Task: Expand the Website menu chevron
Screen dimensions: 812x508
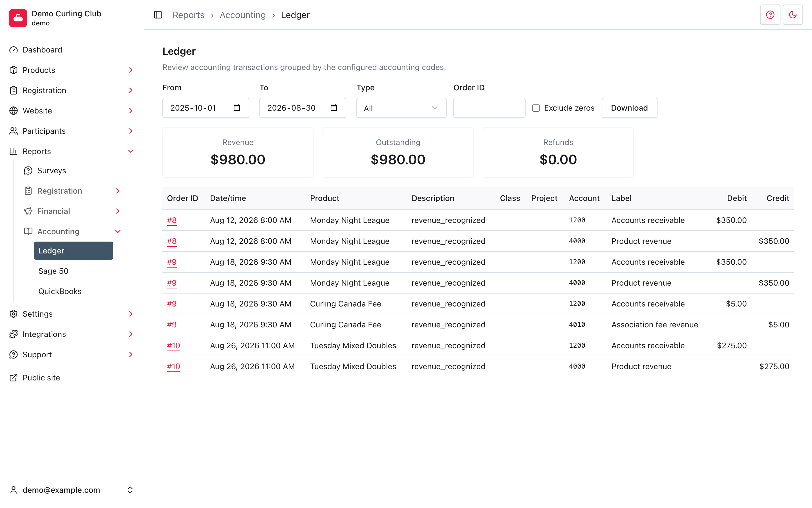Action: tap(131, 111)
